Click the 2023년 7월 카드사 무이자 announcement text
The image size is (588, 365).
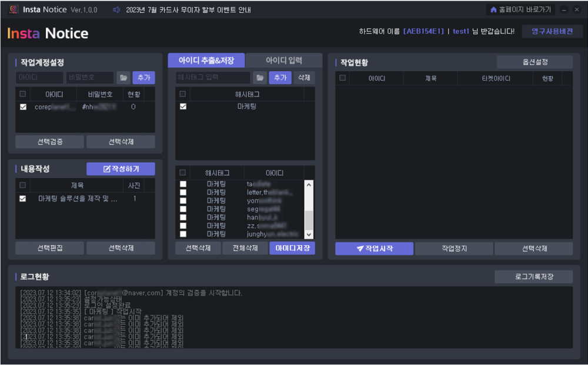(188, 10)
